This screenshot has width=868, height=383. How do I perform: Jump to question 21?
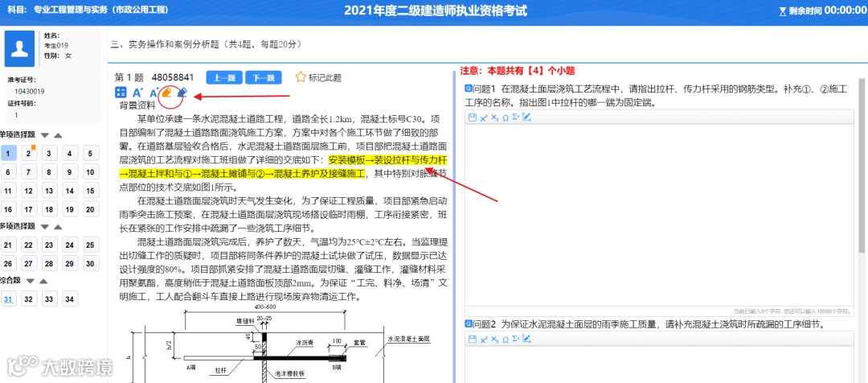click(x=8, y=245)
